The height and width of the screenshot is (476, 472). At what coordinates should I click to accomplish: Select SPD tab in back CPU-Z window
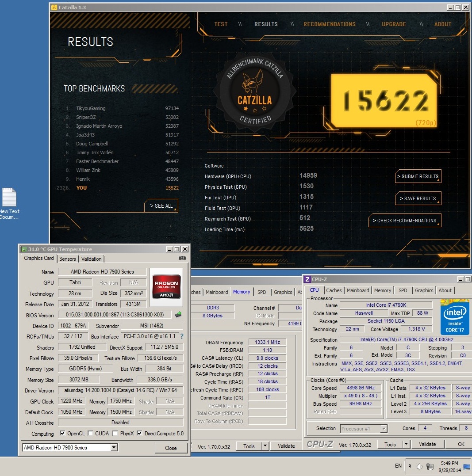[262, 292]
